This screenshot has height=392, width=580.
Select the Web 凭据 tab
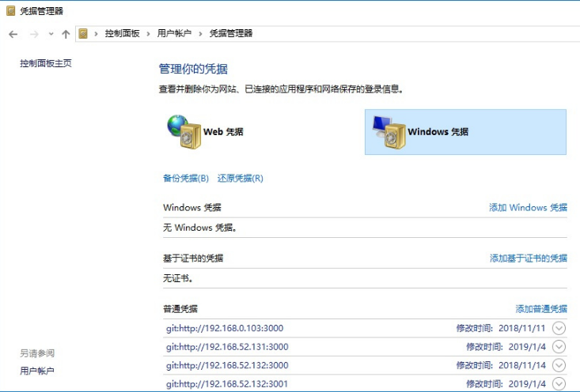click(x=204, y=132)
